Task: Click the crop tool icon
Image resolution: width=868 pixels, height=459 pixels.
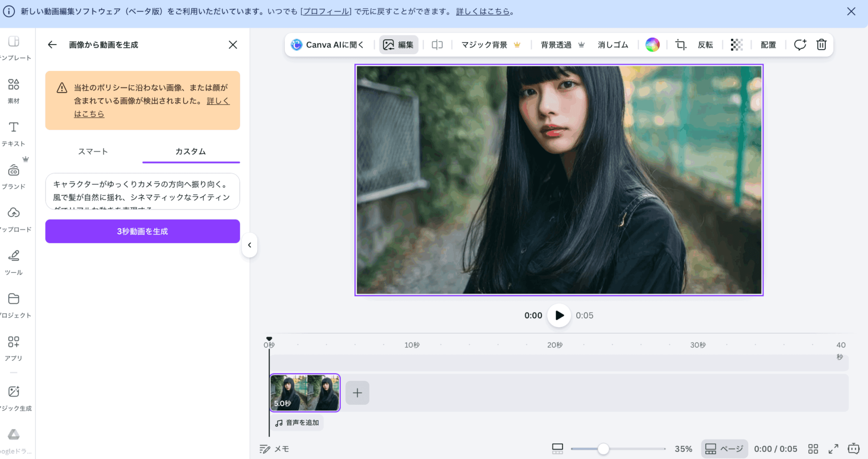Action: 681,45
